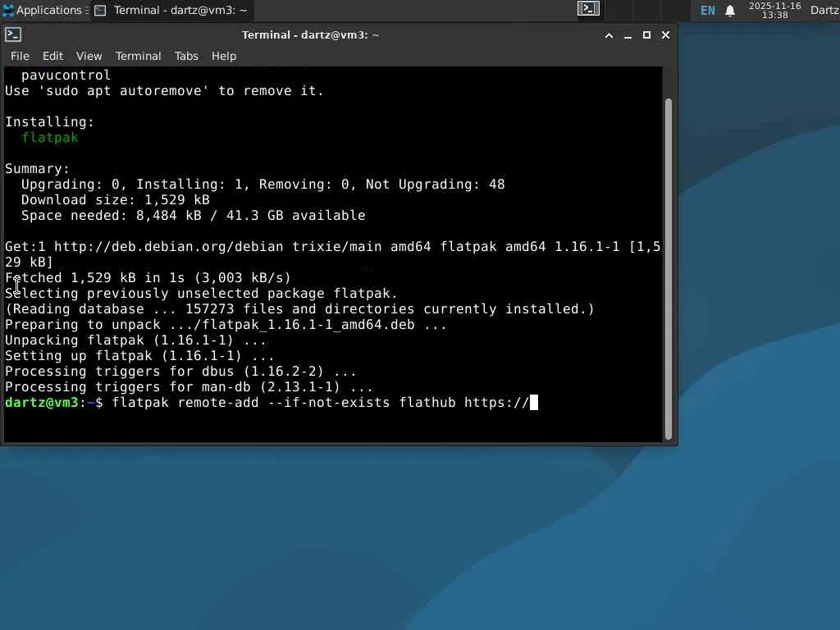
Task: Click 'Space needed: 8,484 kB' line
Action: (194, 216)
